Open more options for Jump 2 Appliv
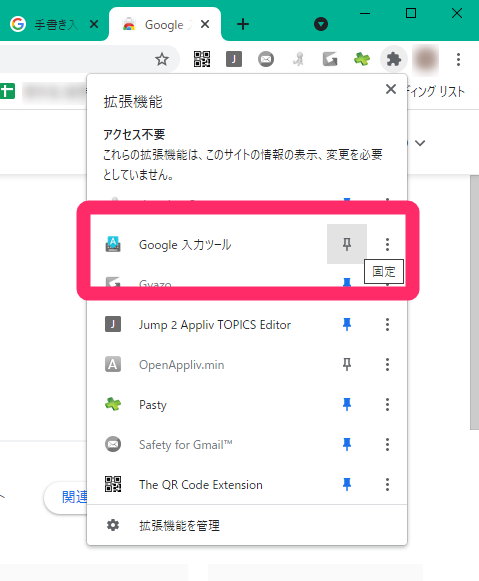This screenshot has width=479, height=581. click(x=387, y=325)
